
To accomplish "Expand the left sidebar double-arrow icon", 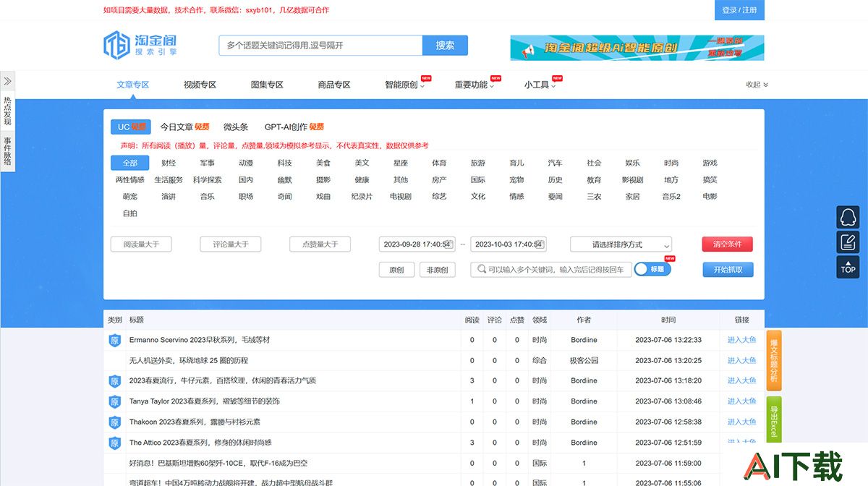I will click(7, 81).
